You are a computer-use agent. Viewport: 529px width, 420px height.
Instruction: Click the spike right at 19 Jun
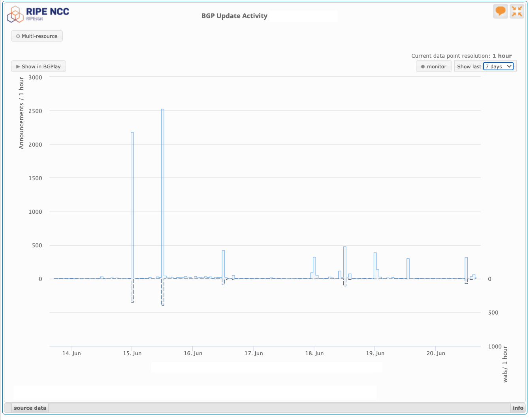[375, 266]
